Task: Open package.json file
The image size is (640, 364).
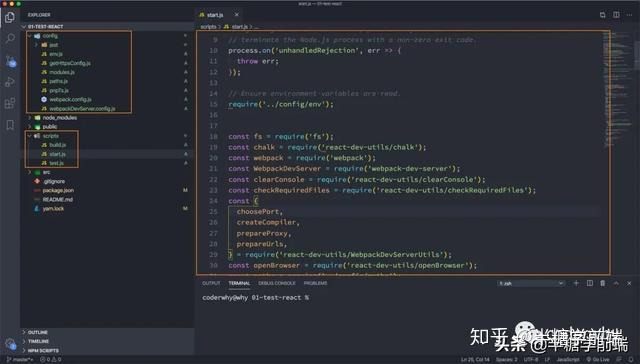Action: tap(58, 191)
